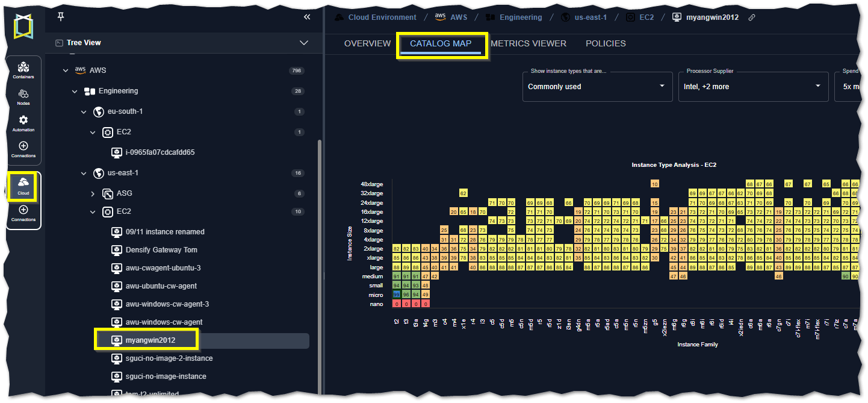Click Engineering in the breadcrumb
Image resolution: width=868 pixels, height=403 pixels.
[x=521, y=17]
